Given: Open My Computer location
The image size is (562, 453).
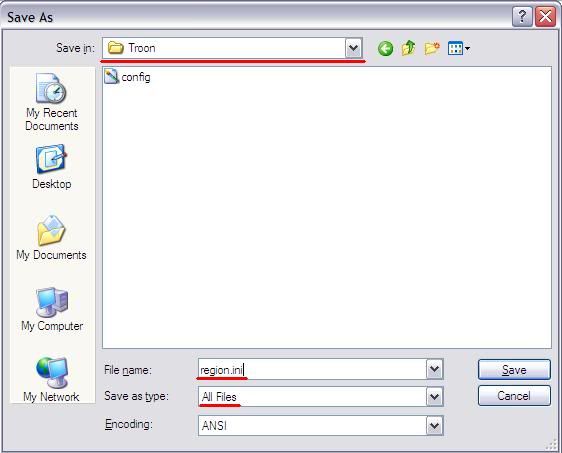Looking at the screenshot, I should pyautogui.click(x=52, y=309).
